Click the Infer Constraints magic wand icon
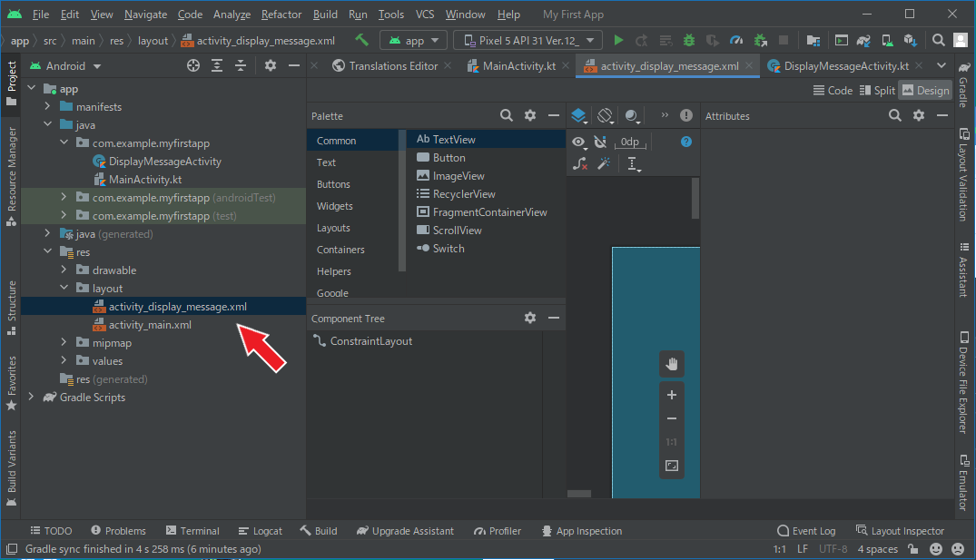This screenshot has width=976, height=560. point(603,163)
